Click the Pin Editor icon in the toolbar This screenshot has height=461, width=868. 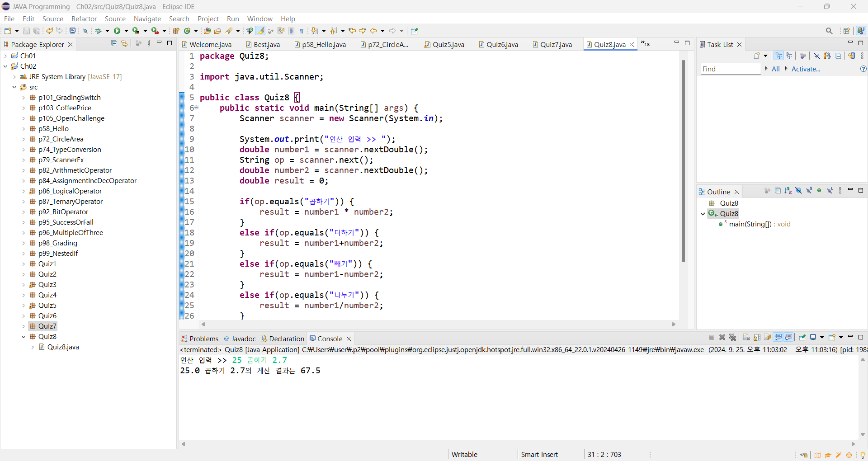pos(415,31)
